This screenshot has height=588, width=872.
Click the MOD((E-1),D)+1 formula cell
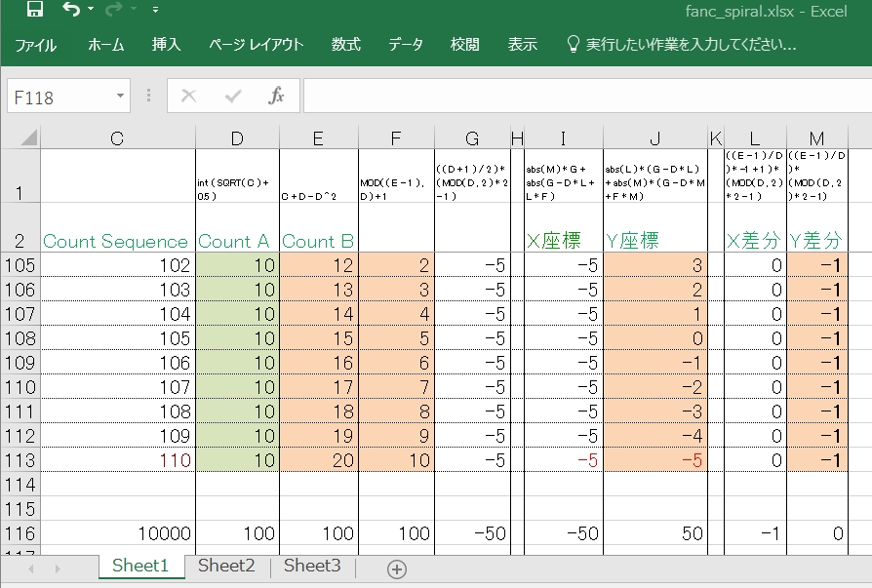click(x=396, y=176)
